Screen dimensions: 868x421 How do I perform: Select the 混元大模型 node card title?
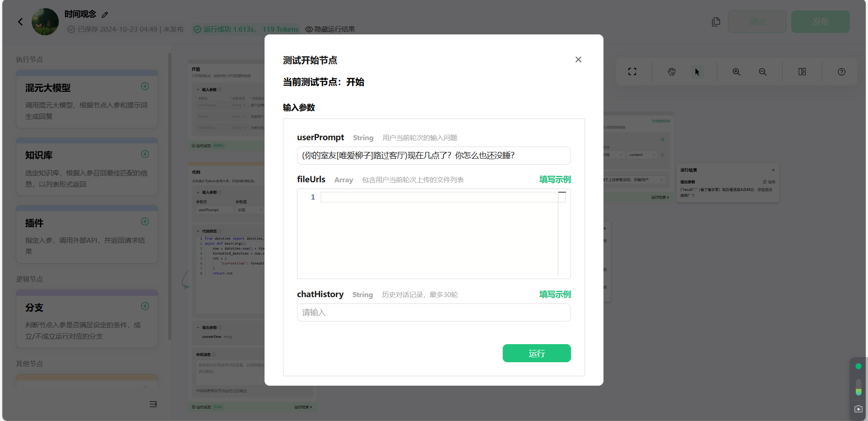tap(48, 88)
